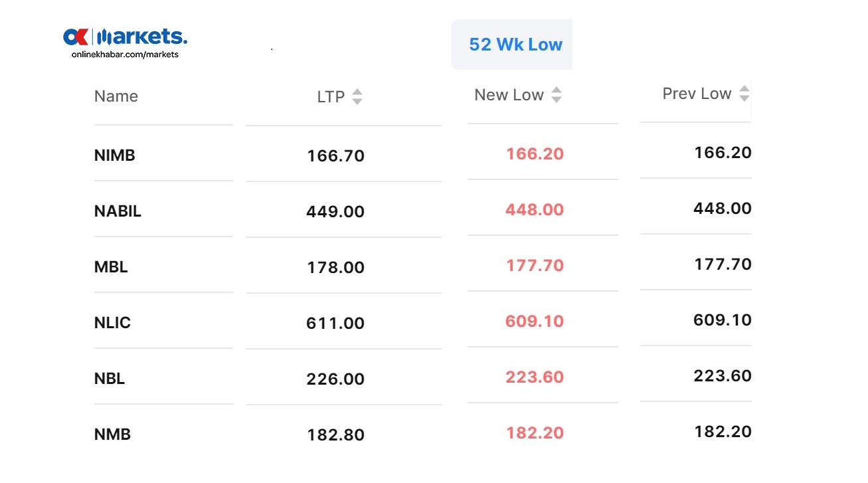Sort by Prev Low column arrows
868x483 pixels.
[x=744, y=94]
